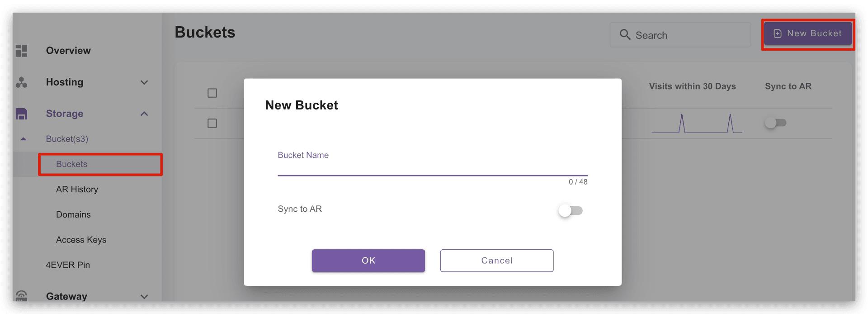Toggle Sync to AR in table row
Screen dimensions: 868x314
click(x=775, y=123)
